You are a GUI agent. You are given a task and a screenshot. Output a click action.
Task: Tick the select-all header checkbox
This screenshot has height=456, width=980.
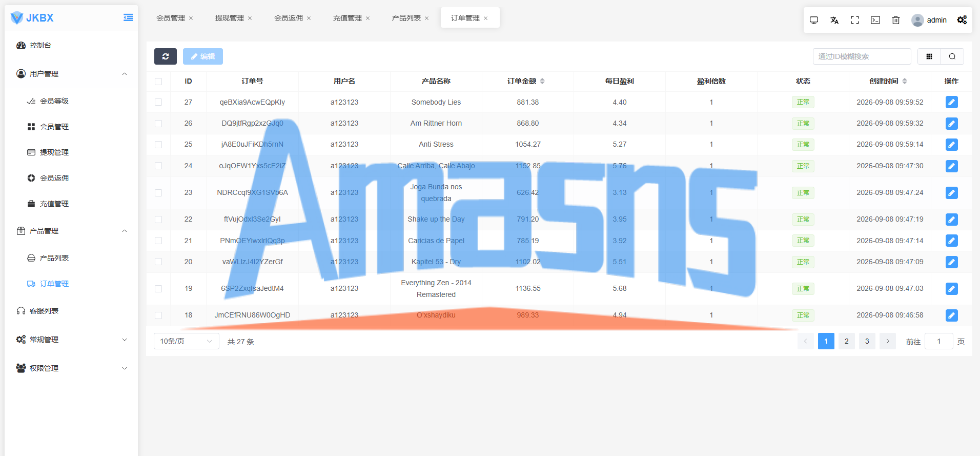pos(158,82)
